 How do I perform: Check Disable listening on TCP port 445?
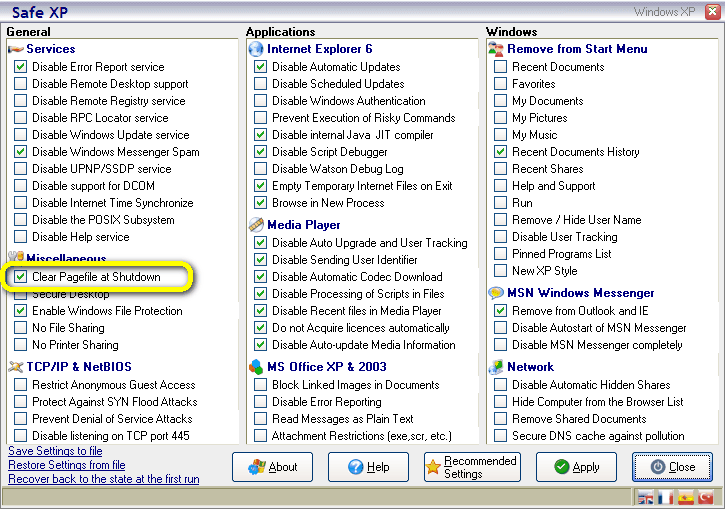point(20,435)
